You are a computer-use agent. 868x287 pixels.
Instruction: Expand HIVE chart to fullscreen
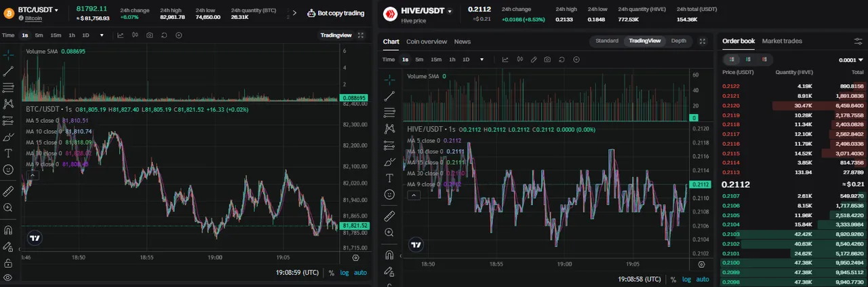pyautogui.click(x=703, y=41)
